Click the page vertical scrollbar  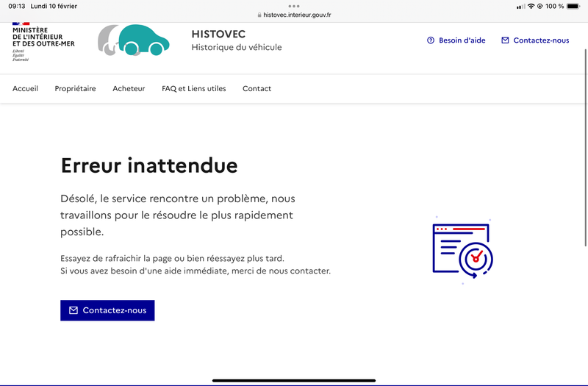click(x=585, y=148)
